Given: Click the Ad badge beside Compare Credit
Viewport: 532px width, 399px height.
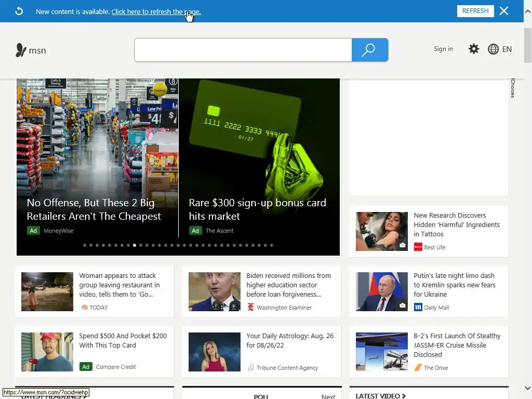Looking at the screenshot, I should click(x=86, y=367).
